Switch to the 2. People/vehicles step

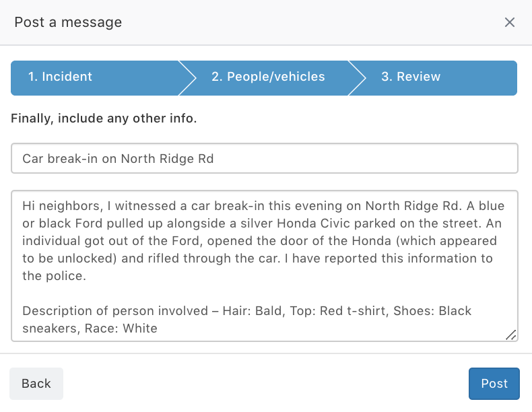268,77
